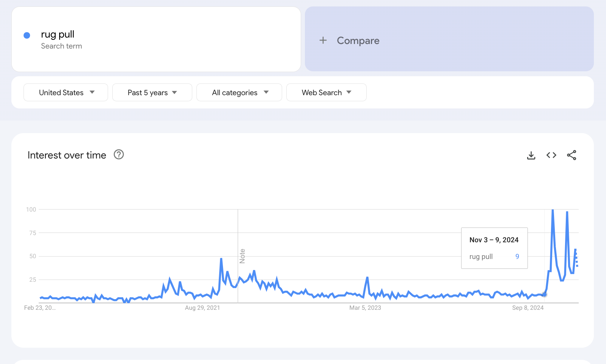Open the Interest over time help icon

tap(119, 155)
